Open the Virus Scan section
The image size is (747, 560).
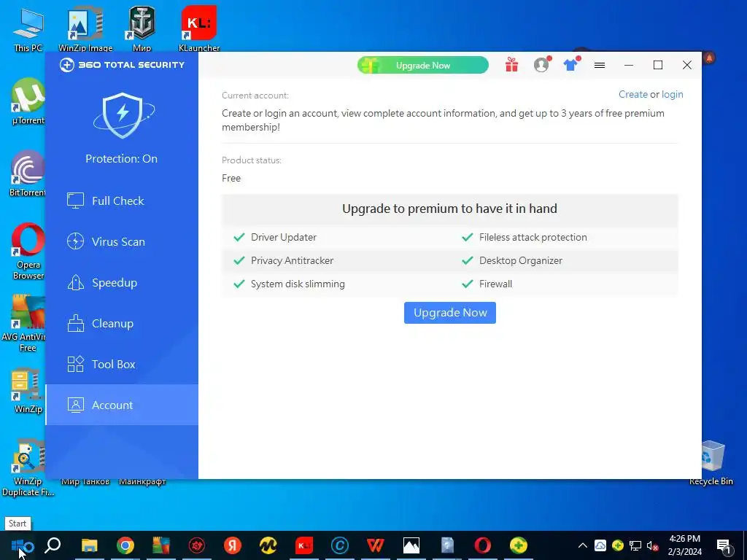122,242
